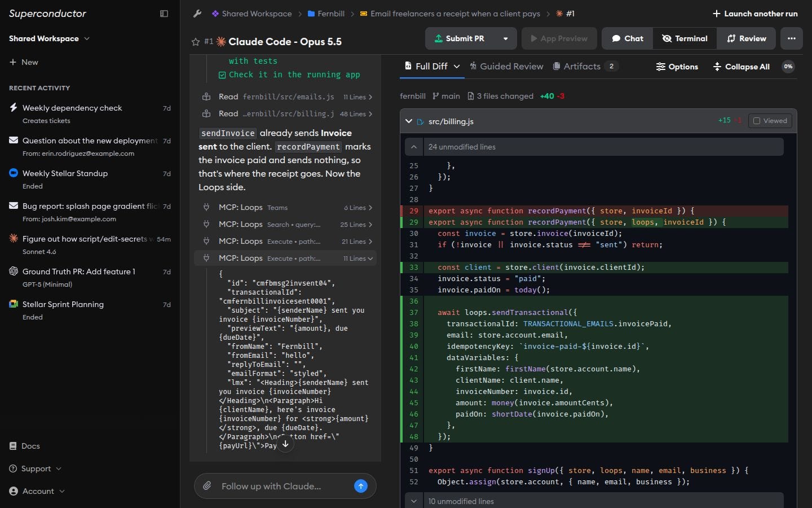
Task: Go to Fernbill in the breadcrumb
Action: click(x=326, y=14)
